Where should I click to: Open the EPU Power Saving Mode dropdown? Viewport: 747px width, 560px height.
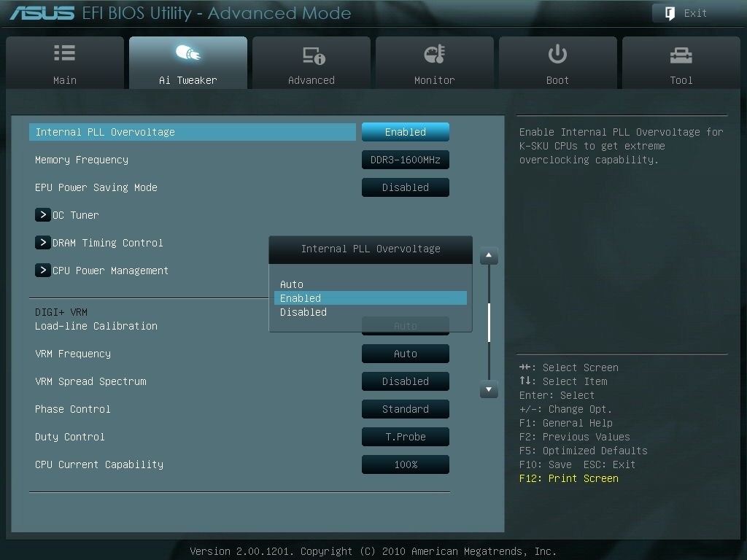(x=405, y=187)
